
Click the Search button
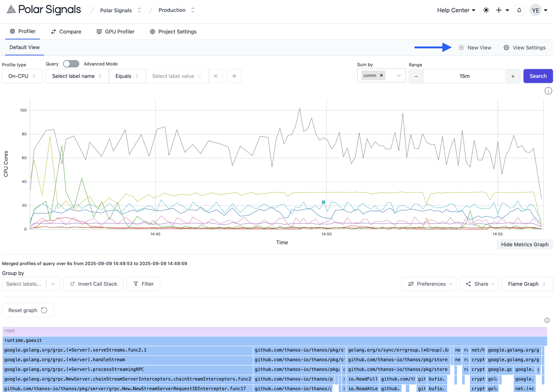[x=538, y=76]
